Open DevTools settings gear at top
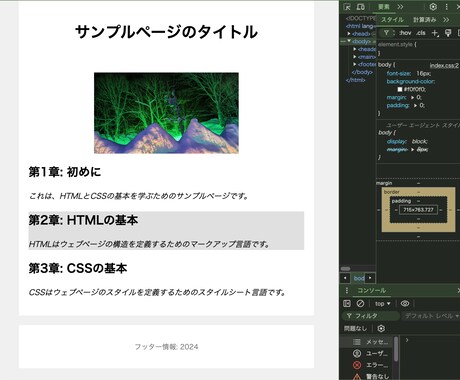The width and height of the screenshot is (460, 380). click(x=433, y=7)
